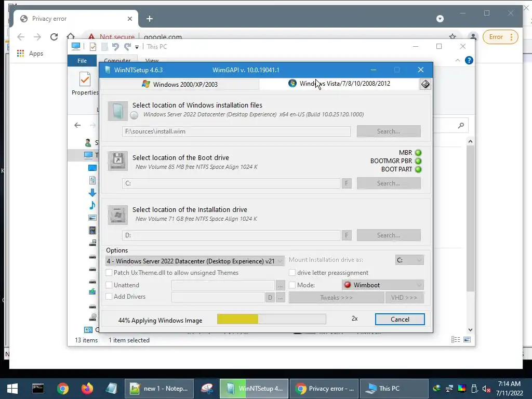Click the round disc icon before Windows Server 2022 text
Image resolution: width=532 pixels, height=399 pixels.
coord(134,115)
